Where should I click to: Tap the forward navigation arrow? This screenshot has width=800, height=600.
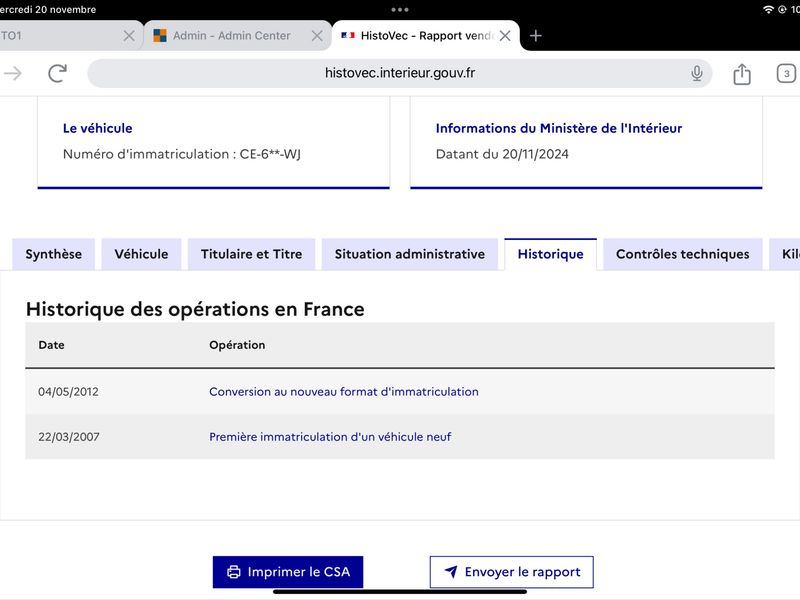point(13,73)
